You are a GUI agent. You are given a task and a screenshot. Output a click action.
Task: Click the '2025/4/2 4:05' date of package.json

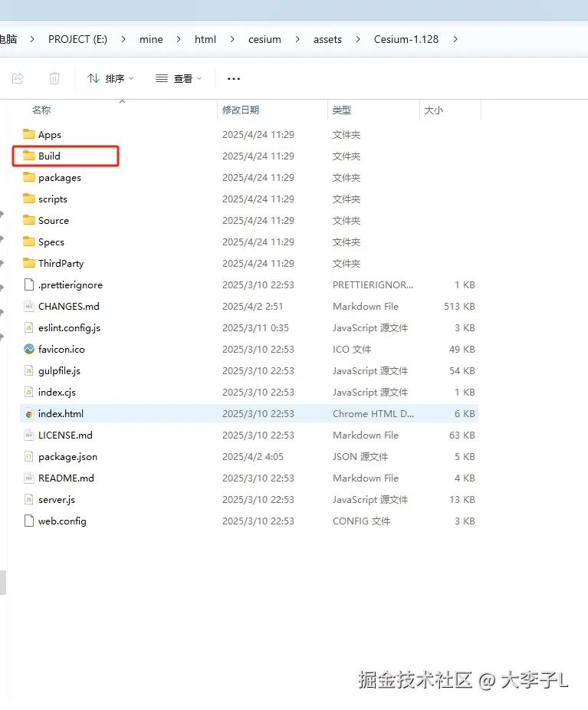252,456
